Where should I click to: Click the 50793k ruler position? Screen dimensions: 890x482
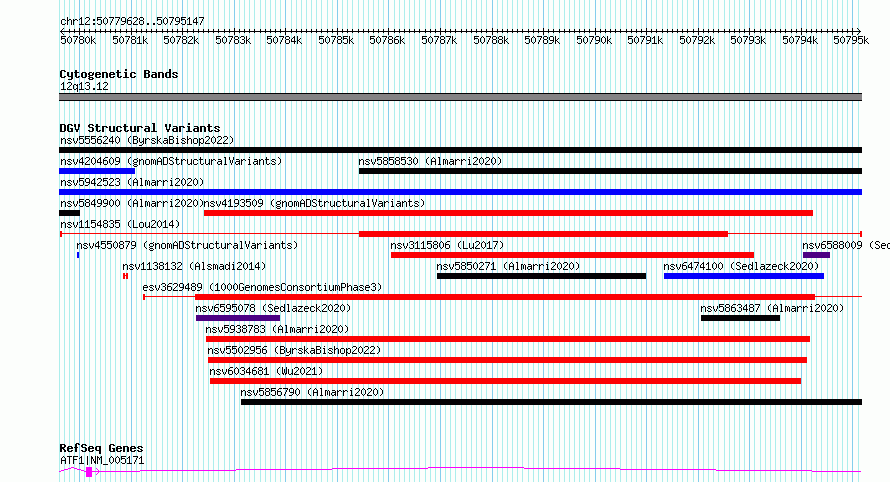coord(748,40)
